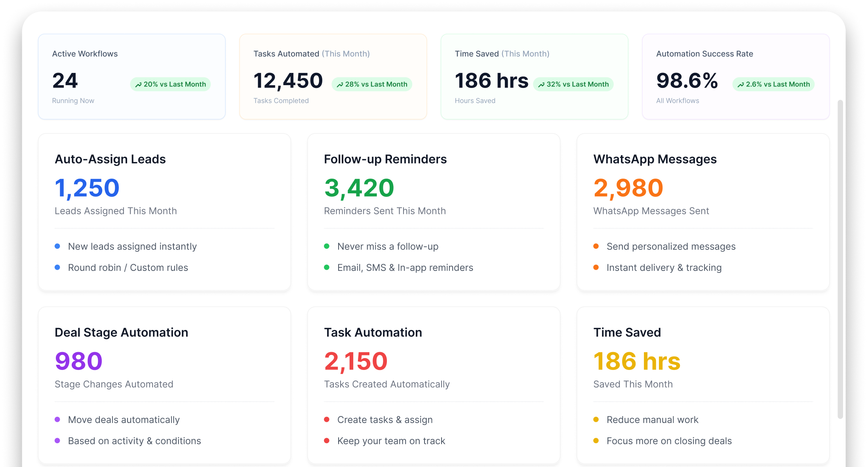Click the '98.6%' success rate value
Screen dimensions: 868x467
pyautogui.click(x=687, y=81)
